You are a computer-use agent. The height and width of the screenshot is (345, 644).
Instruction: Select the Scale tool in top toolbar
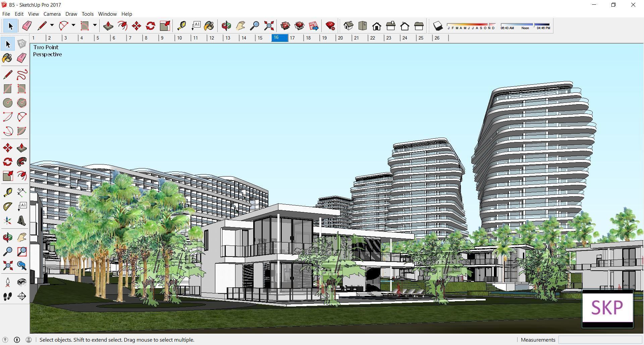[x=165, y=26]
